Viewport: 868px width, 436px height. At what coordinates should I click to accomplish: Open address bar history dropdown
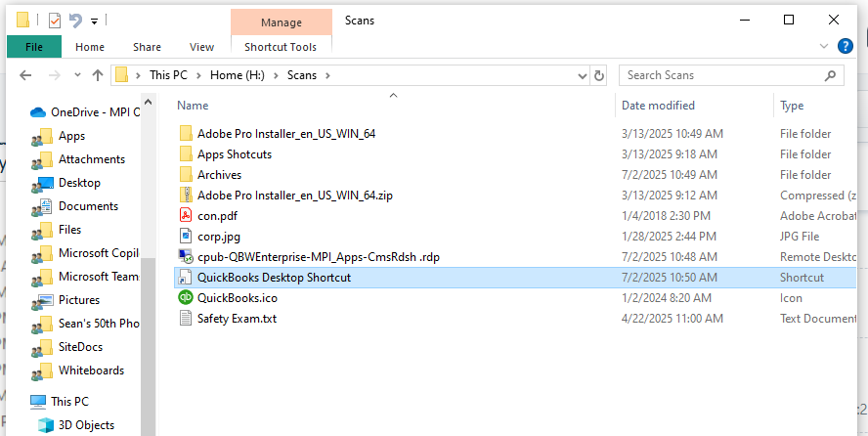click(582, 76)
